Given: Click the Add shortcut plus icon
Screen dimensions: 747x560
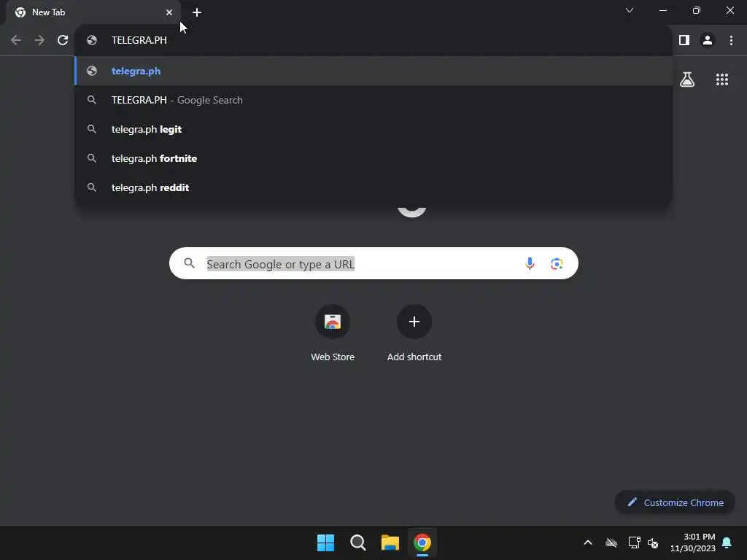Looking at the screenshot, I should pyautogui.click(x=414, y=322).
